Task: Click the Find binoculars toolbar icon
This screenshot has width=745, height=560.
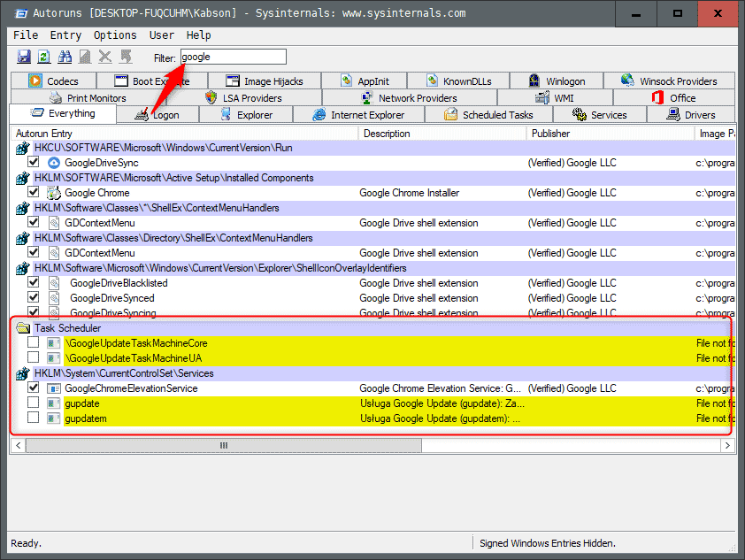Action: pyautogui.click(x=65, y=57)
